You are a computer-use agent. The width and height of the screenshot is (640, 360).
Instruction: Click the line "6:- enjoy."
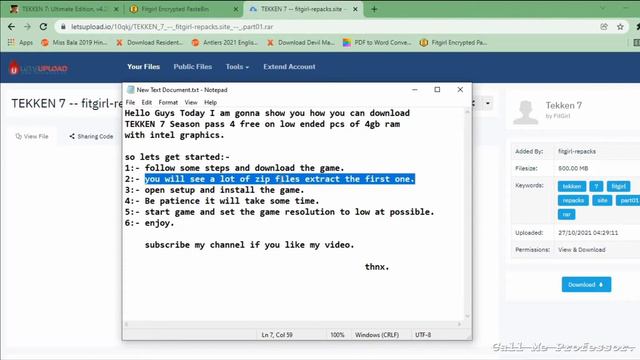click(149, 223)
